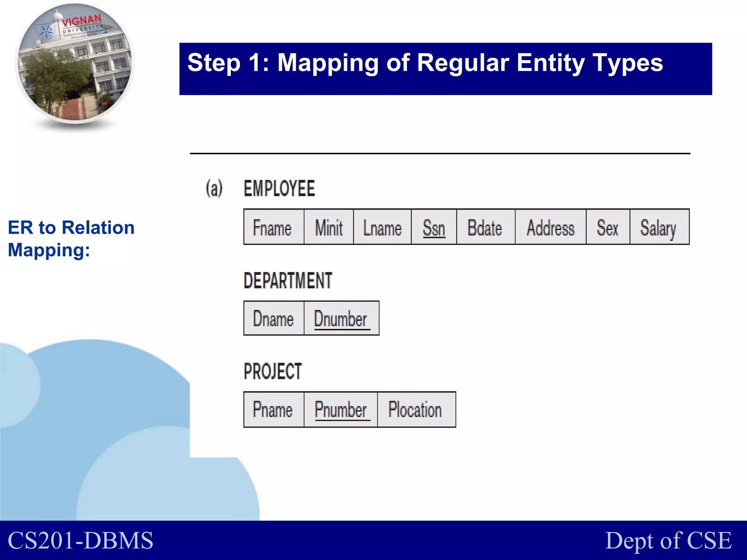Click the 'Dept of CSE' footer text
This screenshot has height=560, width=747.
pyautogui.click(x=669, y=540)
